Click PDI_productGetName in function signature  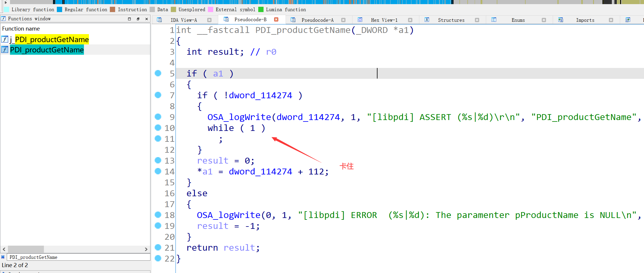point(303,30)
